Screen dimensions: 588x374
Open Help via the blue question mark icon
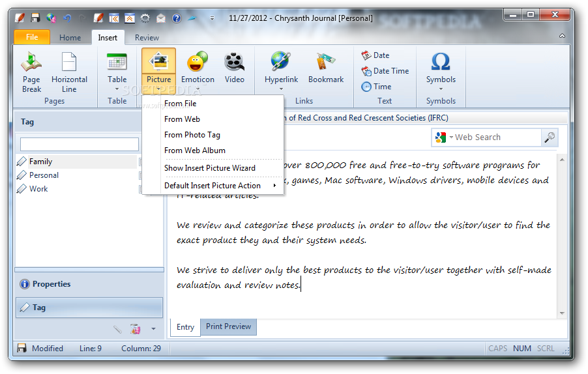[x=177, y=18]
